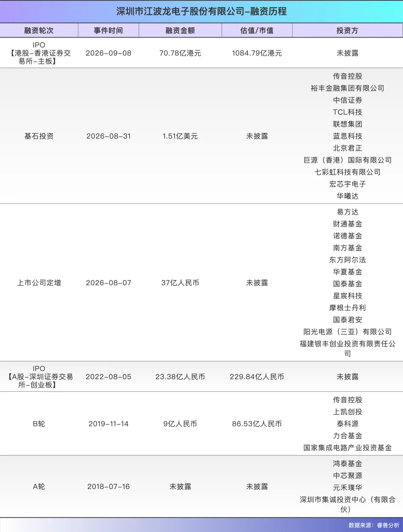Click the date 2026-08-31
Screen dimensions: 403x532
point(109,136)
